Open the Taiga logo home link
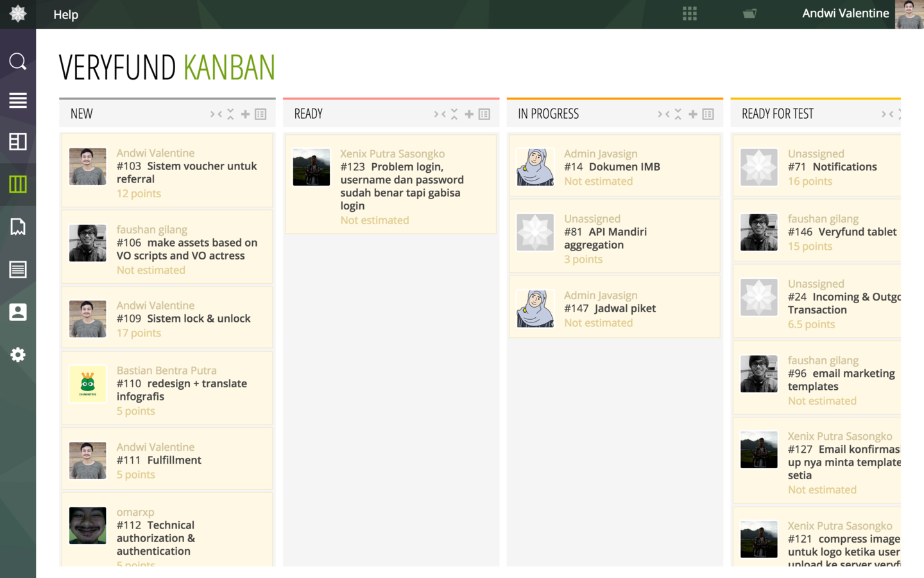Viewport: 924px width, 578px height. tap(18, 13)
